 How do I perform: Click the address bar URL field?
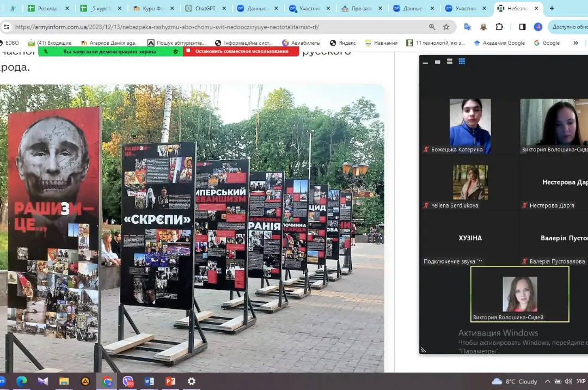[218, 27]
